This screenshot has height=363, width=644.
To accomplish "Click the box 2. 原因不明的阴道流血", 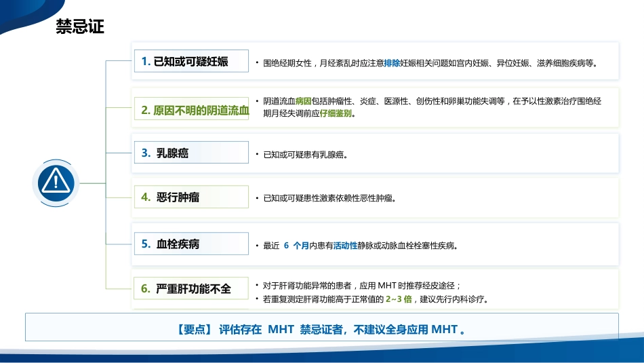I will (191, 109).
